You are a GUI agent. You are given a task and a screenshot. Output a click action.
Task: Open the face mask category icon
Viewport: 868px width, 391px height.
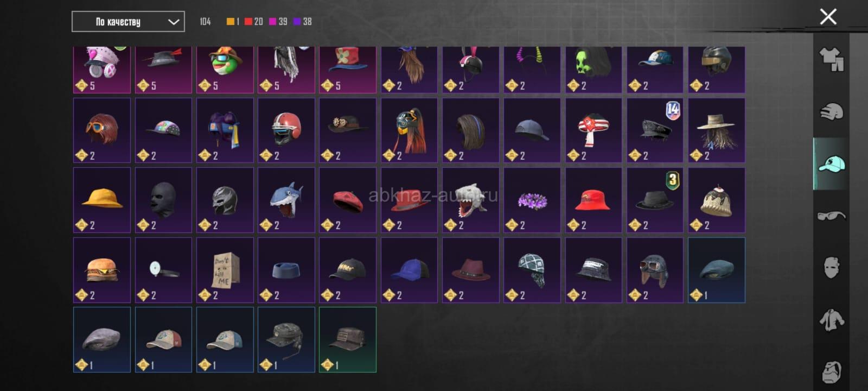(831, 268)
